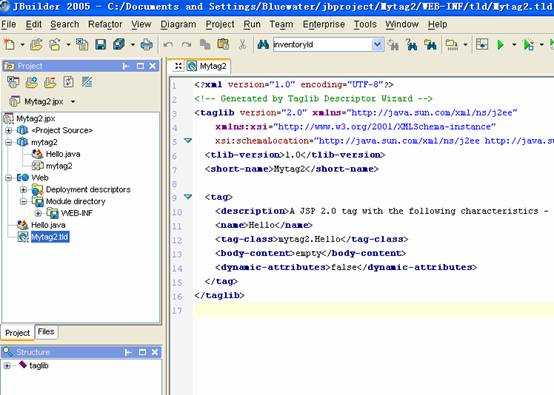The width and height of the screenshot is (554, 395).
Task: Expand the Project Source node
Action: (9, 130)
